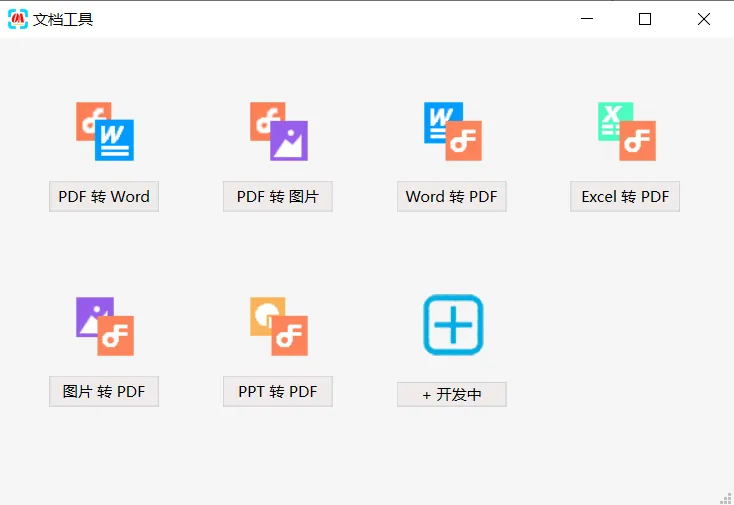Click the image to PDF conversion icon
This screenshot has height=505, width=734.
pos(105,326)
